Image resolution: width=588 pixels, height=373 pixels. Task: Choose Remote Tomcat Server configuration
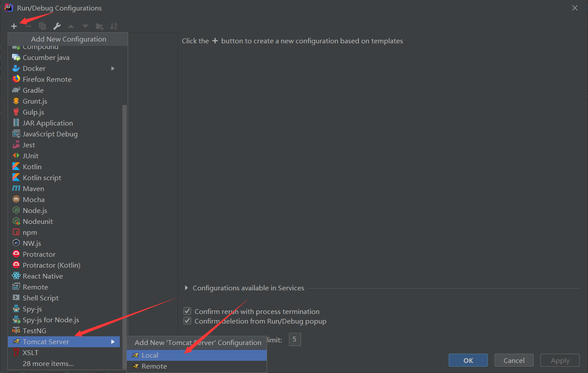click(197, 366)
